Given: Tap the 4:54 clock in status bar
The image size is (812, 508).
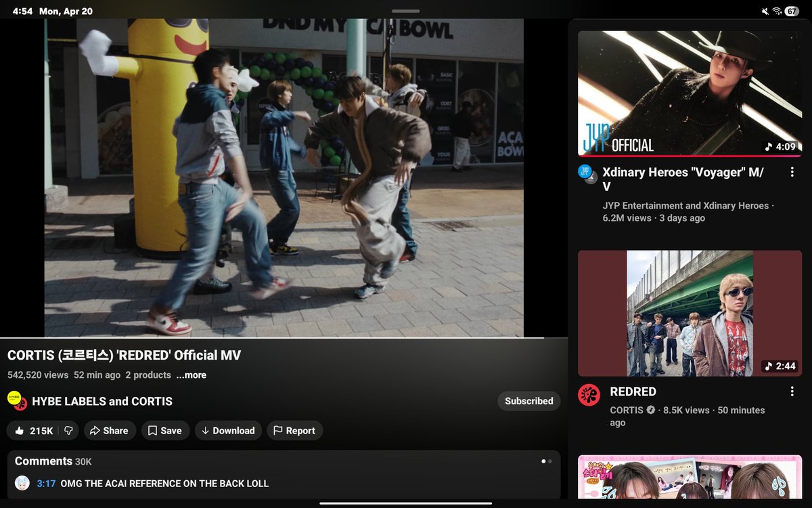Looking at the screenshot, I should coord(22,12).
